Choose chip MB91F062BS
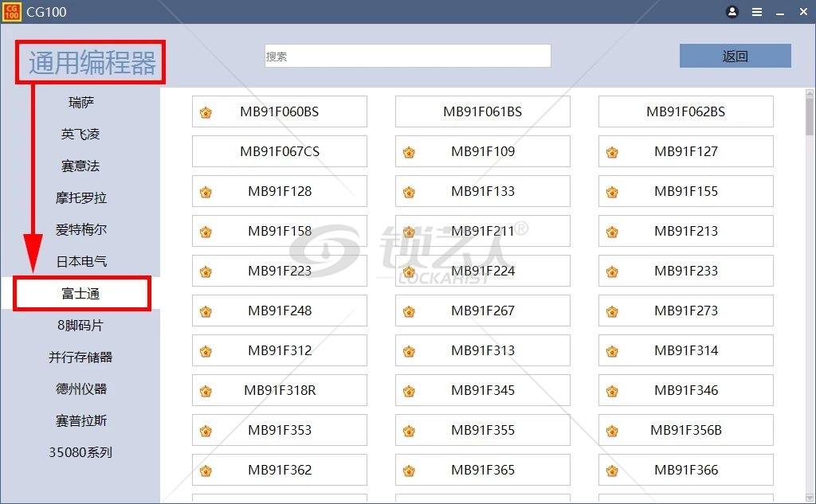The width and height of the screenshot is (816, 504). [686, 111]
